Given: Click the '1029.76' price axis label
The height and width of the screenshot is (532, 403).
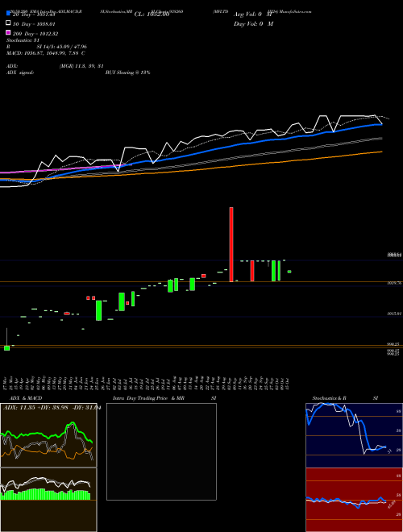Looking at the screenshot, I should tap(394, 283).
